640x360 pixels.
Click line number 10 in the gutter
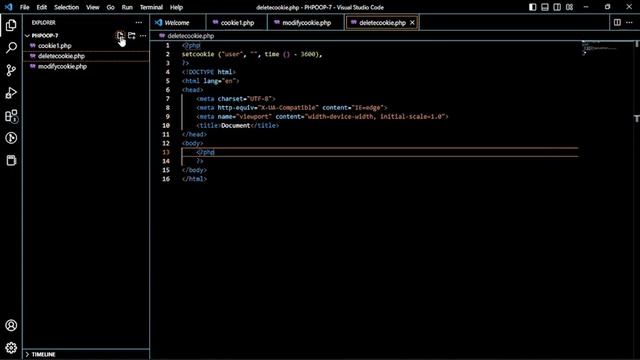click(x=166, y=125)
